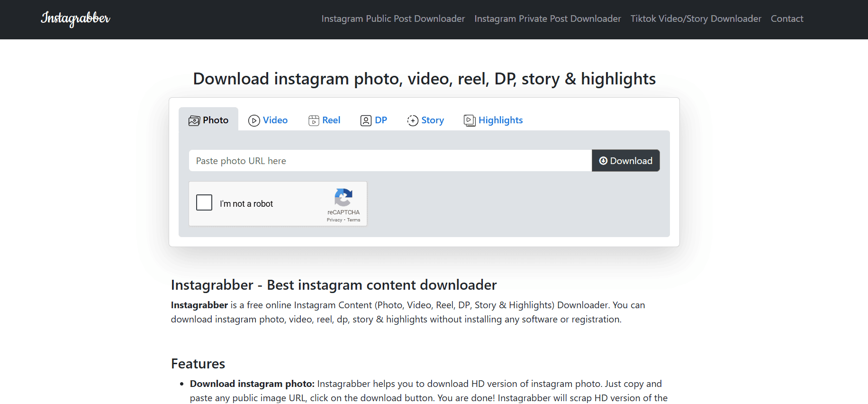Switch to the Highlights tab

click(500, 120)
